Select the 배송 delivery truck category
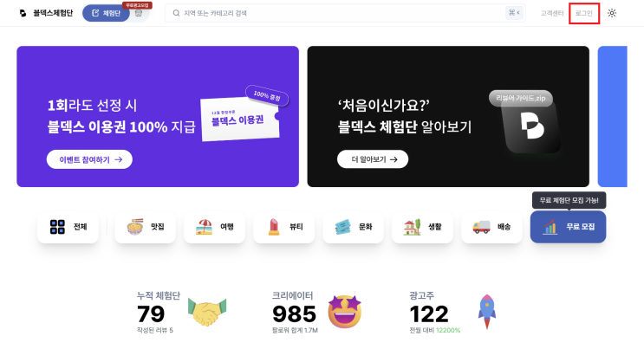Image resolution: width=644 pixels, height=349 pixels. pos(491,227)
